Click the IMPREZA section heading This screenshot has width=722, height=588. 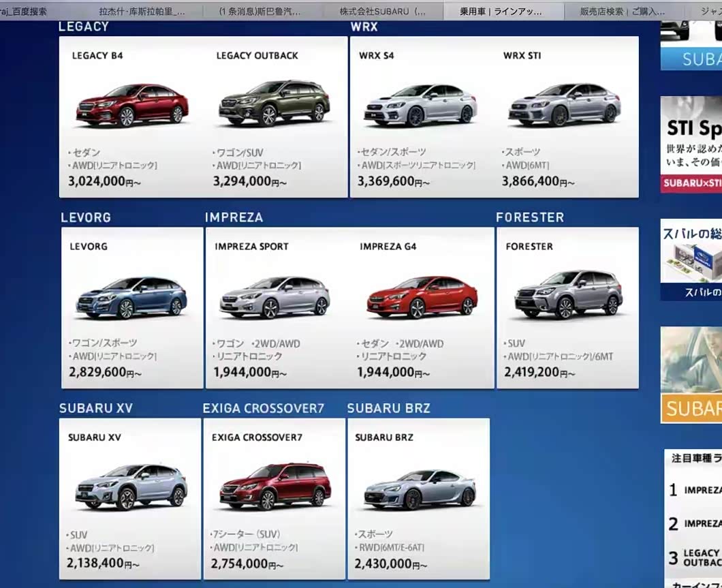[x=234, y=217]
